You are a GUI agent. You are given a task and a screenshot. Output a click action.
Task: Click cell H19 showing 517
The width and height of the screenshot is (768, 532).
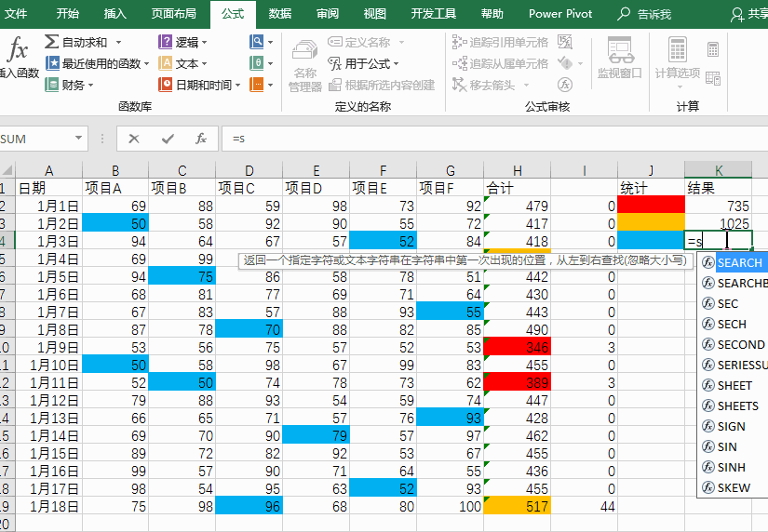tap(518, 506)
